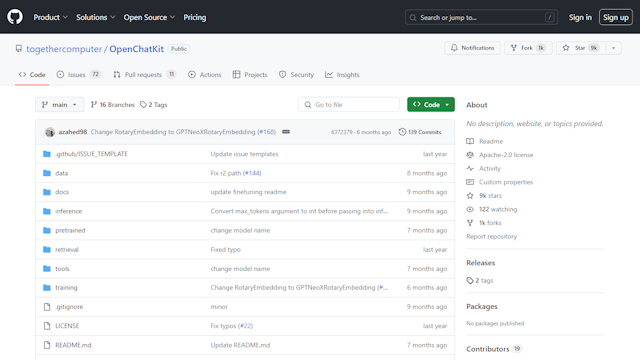640x360 pixels.
Task: Switch to the Pull requests tab
Action: click(x=144, y=75)
